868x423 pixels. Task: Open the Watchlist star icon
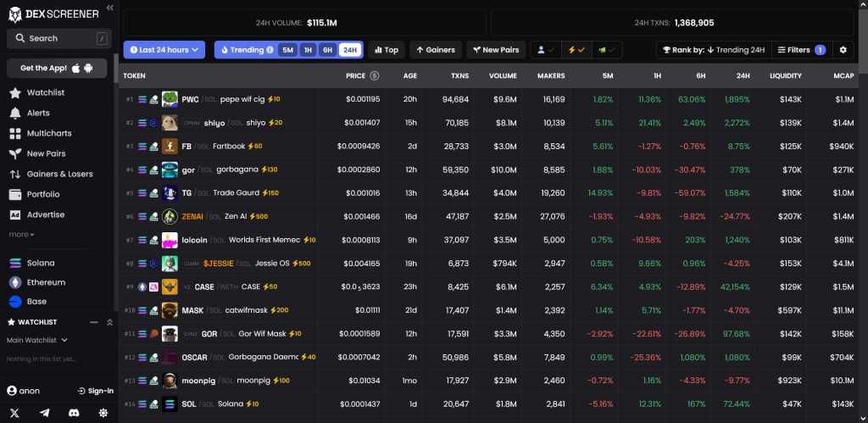(15, 93)
